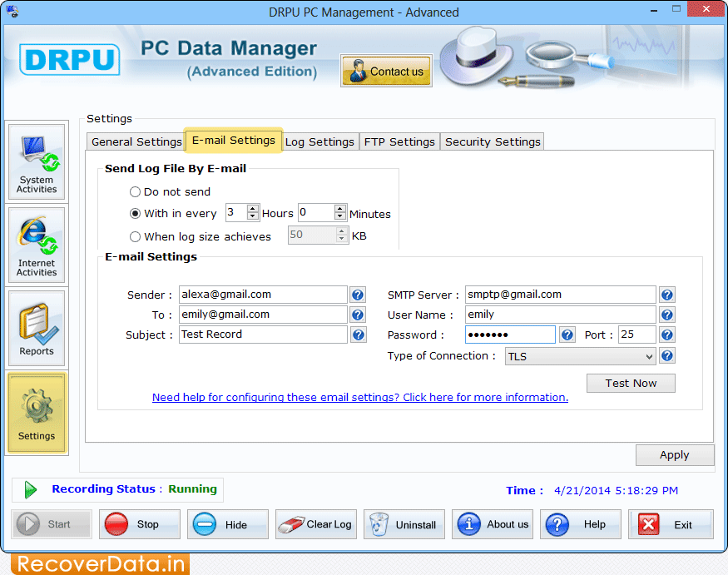
Task: Switch to Log Settings tab
Action: click(x=319, y=141)
